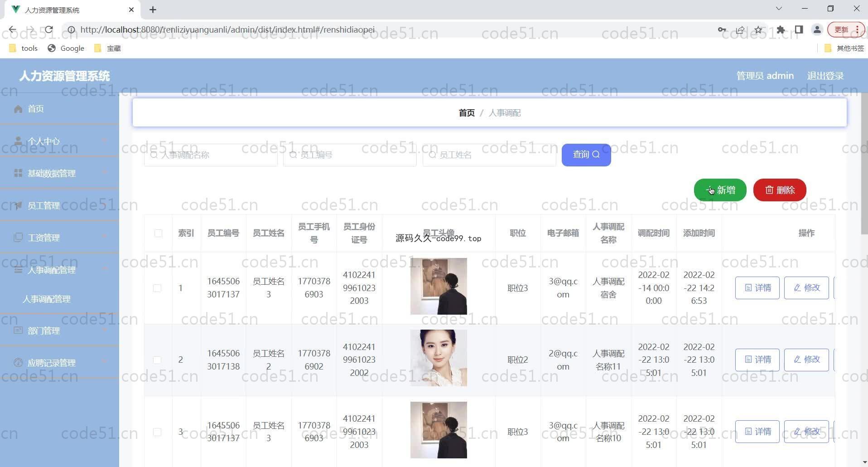Open 详情 for row 2
This screenshot has width=868, height=467.
757,360
